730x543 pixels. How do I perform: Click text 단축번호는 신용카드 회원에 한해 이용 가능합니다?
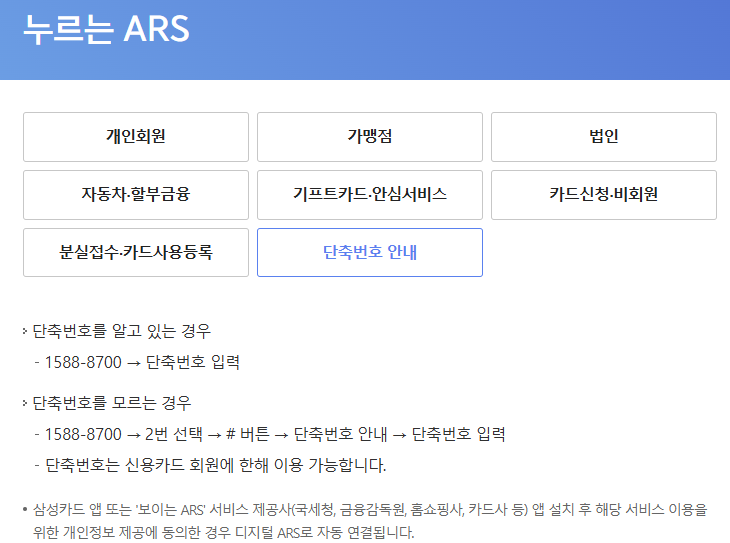click(216, 465)
